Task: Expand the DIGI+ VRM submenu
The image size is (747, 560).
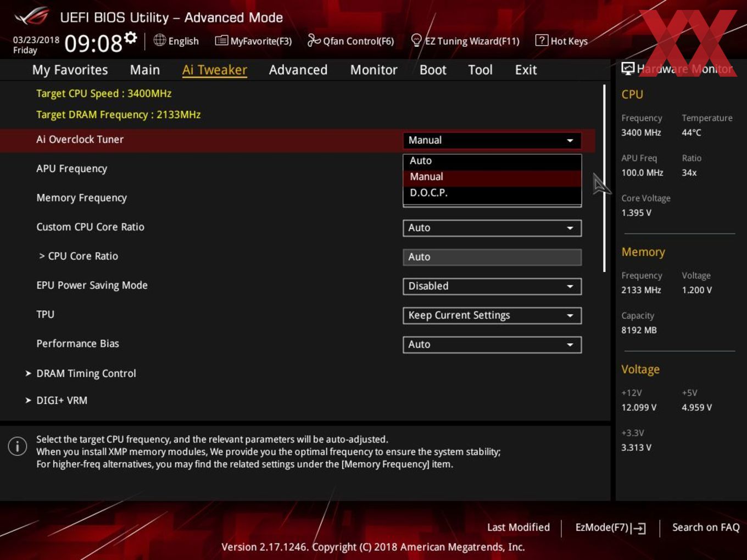Action: pos(56,400)
